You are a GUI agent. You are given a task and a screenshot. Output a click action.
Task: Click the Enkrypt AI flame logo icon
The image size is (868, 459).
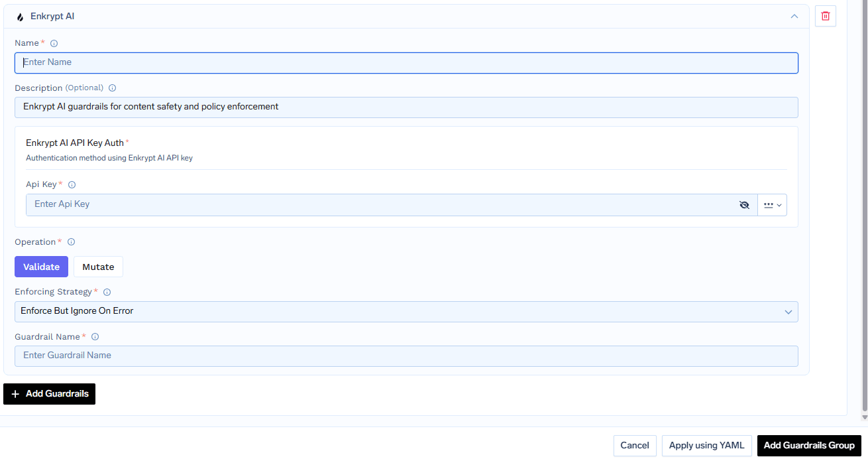tap(20, 17)
